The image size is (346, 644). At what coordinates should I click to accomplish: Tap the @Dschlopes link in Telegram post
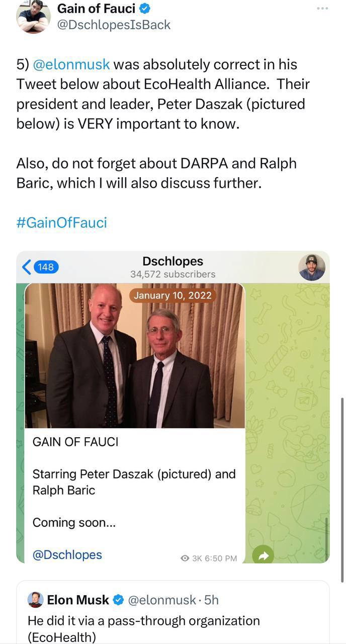67,554
